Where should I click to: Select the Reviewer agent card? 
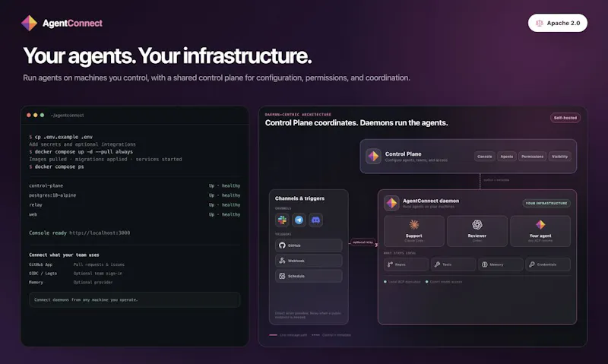[x=477, y=231]
